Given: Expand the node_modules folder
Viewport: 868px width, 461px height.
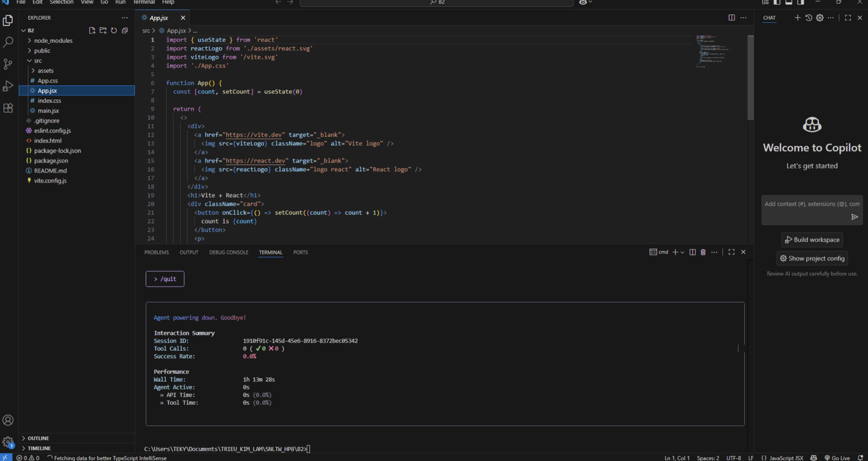Looking at the screenshot, I should tap(53, 40).
